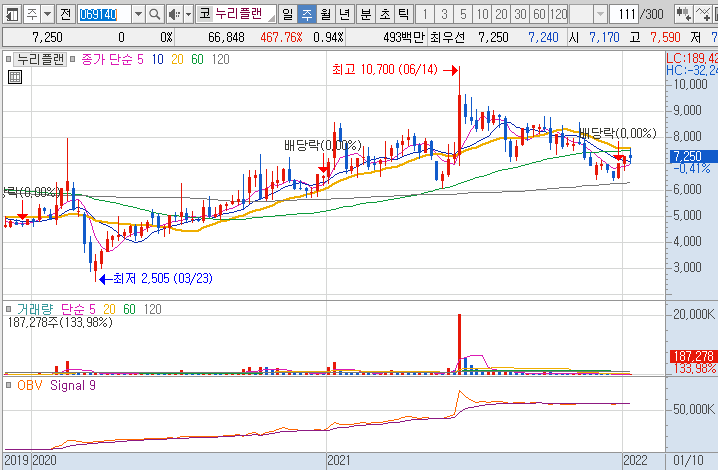Image resolution: width=718 pixels, height=470 pixels.
Task: Open the custom interval dropdown
Action: point(600,15)
